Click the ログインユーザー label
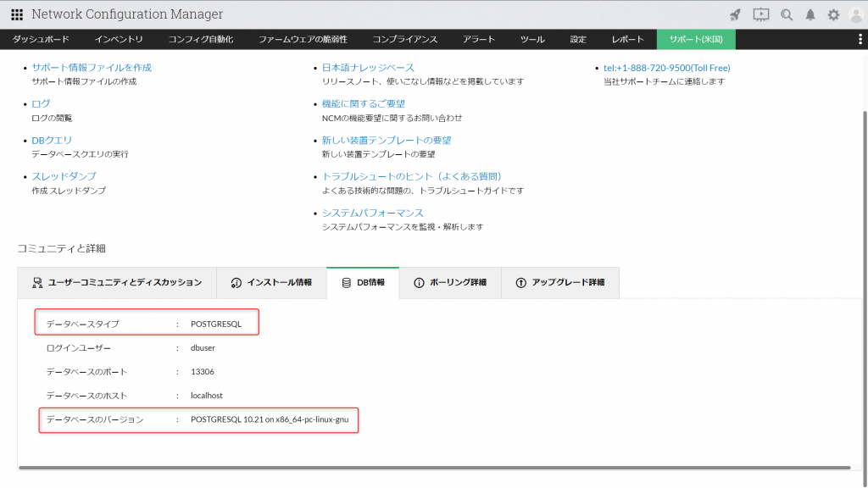The image size is (868, 488). point(79,348)
